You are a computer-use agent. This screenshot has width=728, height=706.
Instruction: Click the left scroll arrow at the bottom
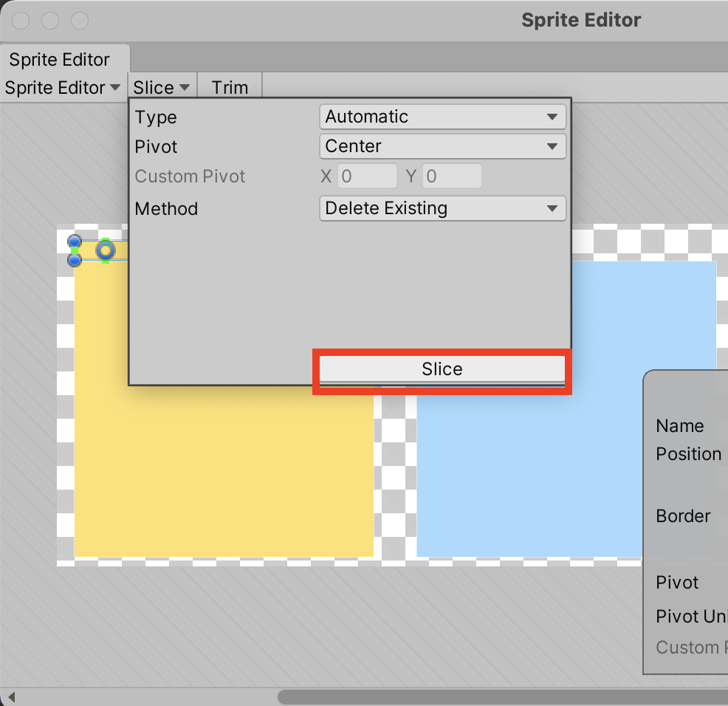tap(12, 696)
